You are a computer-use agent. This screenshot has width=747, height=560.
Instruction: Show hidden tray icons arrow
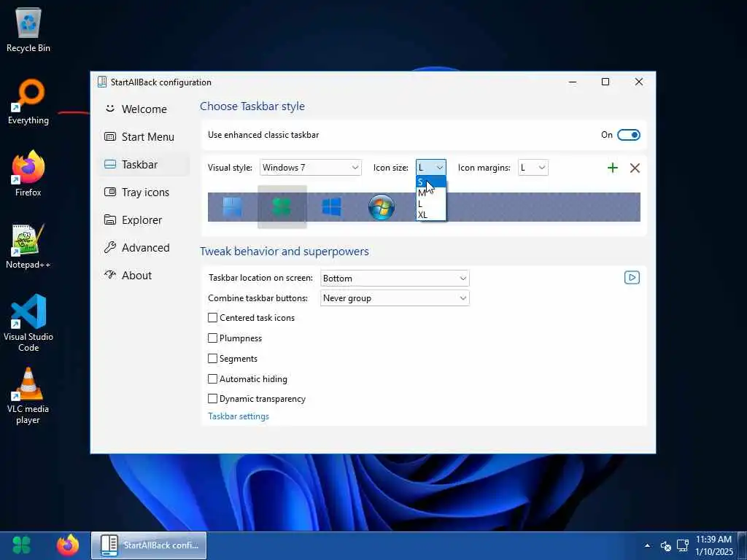click(648, 545)
